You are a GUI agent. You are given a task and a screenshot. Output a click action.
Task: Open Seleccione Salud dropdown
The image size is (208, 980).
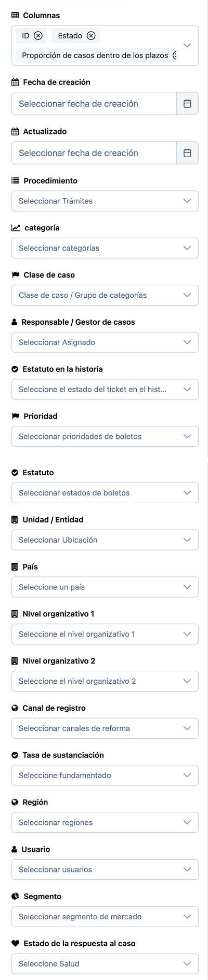105,964
